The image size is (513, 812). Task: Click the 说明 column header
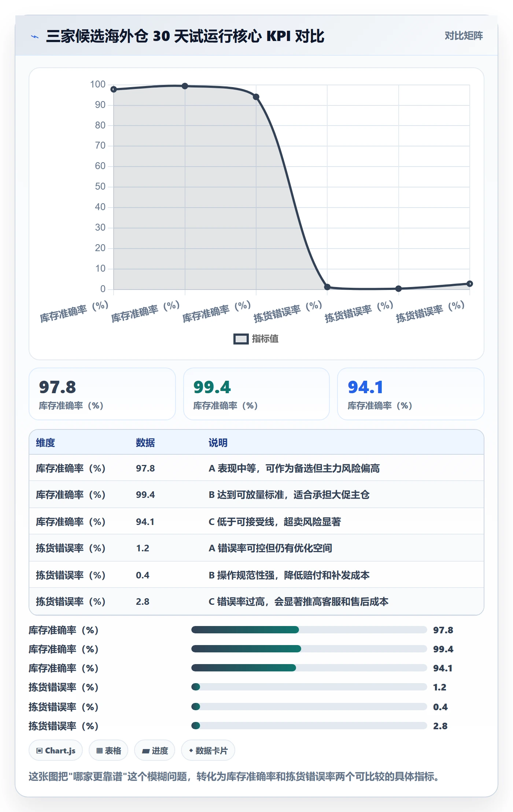pos(218,443)
